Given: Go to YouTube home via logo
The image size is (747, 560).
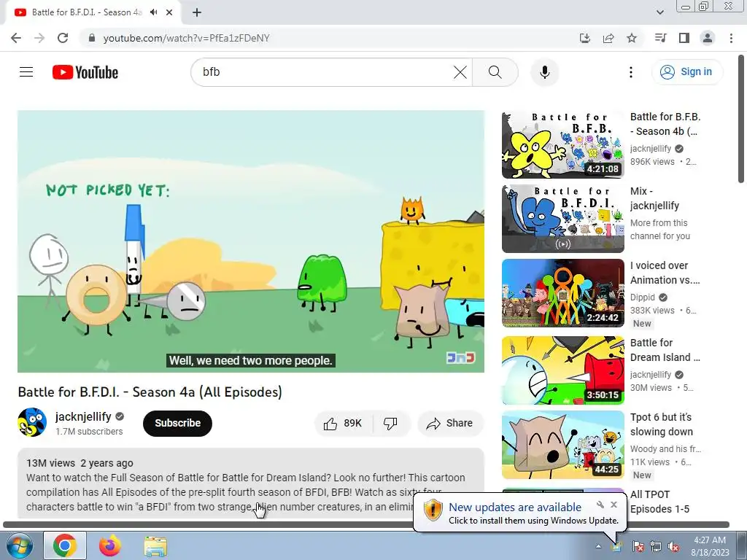Looking at the screenshot, I should tap(85, 72).
